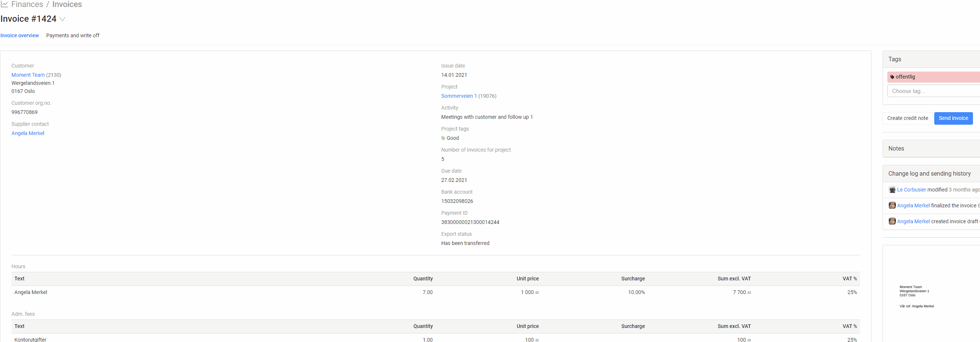The height and width of the screenshot is (342, 980).
Task: Select the offentlig tag
Action: pyautogui.click(x=933, y=77)
